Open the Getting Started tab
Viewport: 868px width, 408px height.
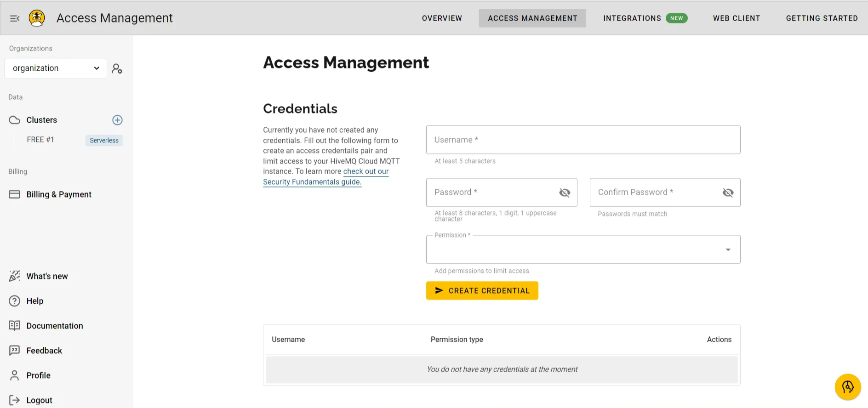822,18
